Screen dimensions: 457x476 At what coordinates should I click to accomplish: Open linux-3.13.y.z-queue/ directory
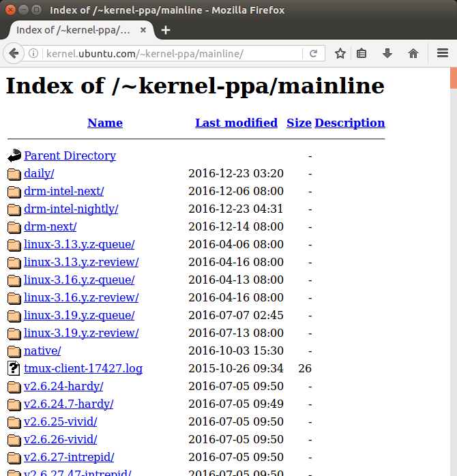79,245
